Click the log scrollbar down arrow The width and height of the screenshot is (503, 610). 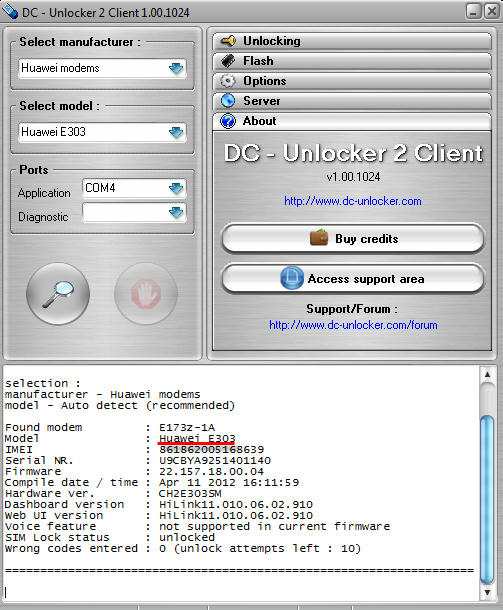487,593
